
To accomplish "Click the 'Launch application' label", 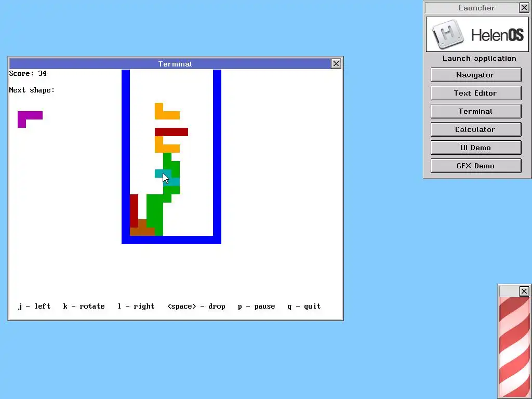I will [480, 58].
